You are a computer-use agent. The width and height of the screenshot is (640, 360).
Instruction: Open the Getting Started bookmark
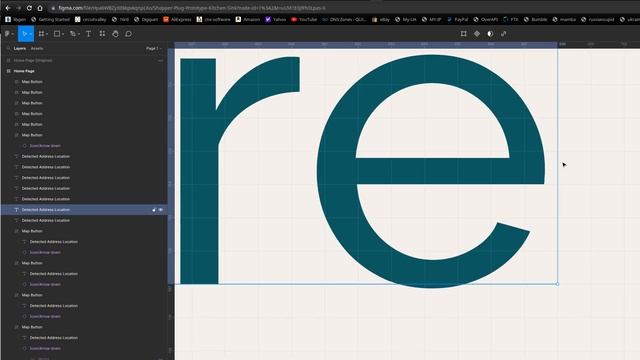[50, 19]
